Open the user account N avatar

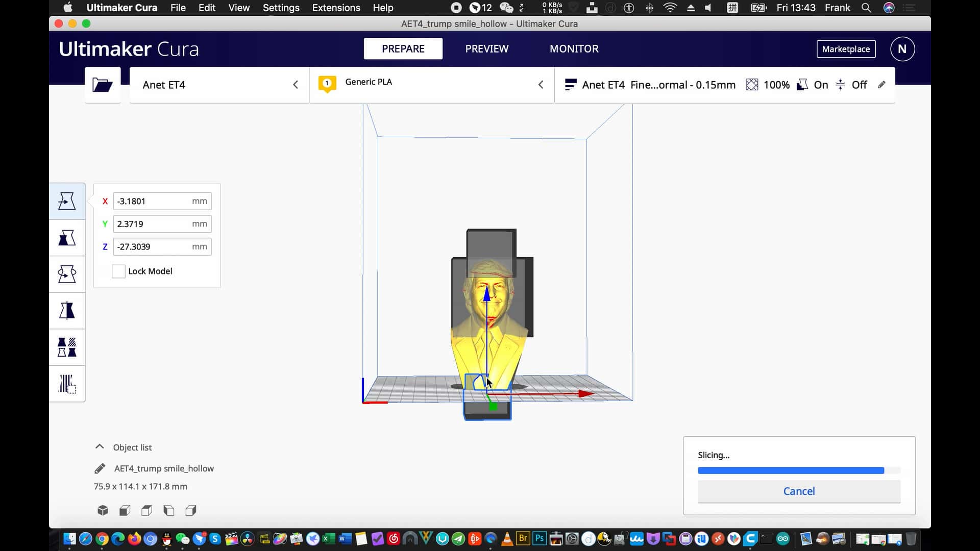[902, 49]
